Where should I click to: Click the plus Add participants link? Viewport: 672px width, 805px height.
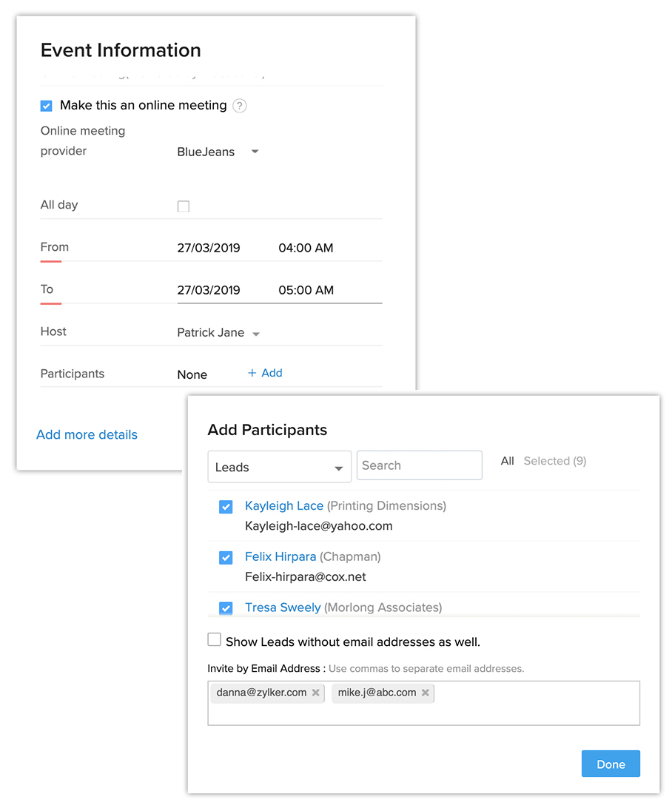point(265,373)
